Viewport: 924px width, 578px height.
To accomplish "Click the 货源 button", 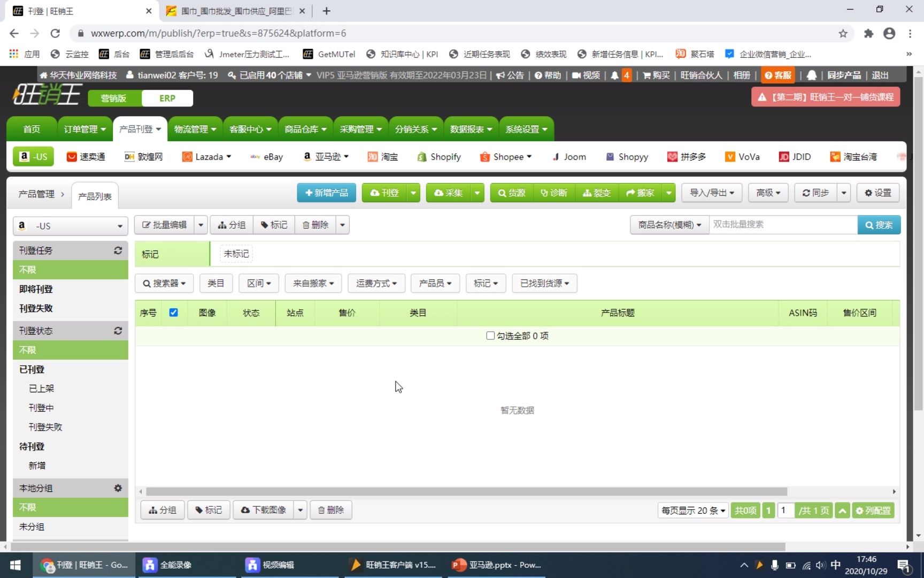I will point(512,193).
